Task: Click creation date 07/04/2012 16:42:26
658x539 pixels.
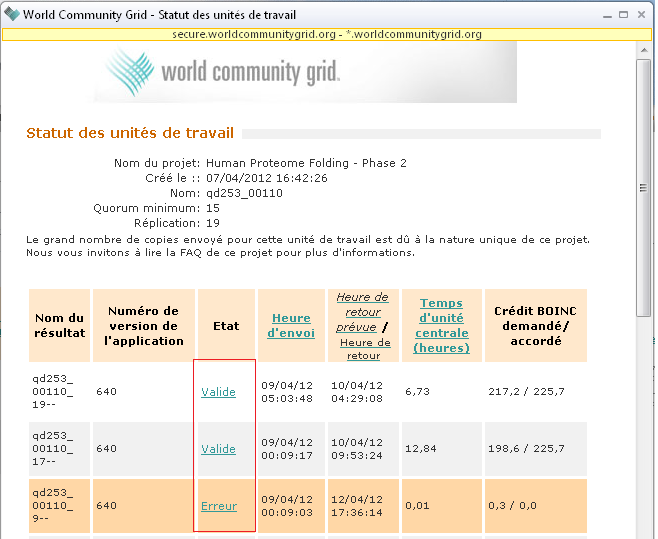Action: [x=266, y=178]
